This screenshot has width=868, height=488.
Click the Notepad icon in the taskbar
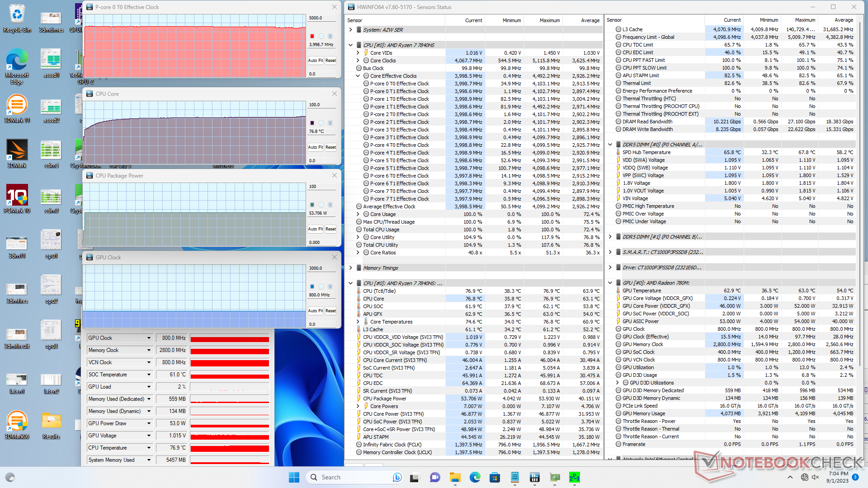point(515,477)
